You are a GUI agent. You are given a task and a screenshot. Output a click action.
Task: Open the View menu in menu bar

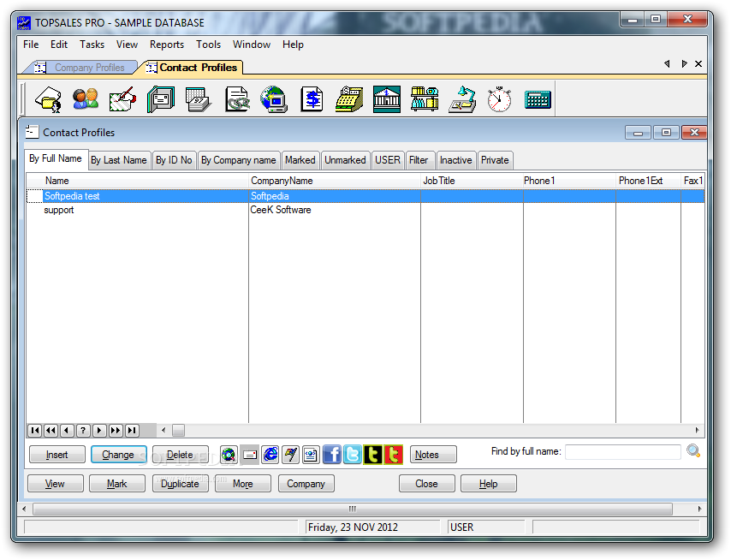pos(127,45)
